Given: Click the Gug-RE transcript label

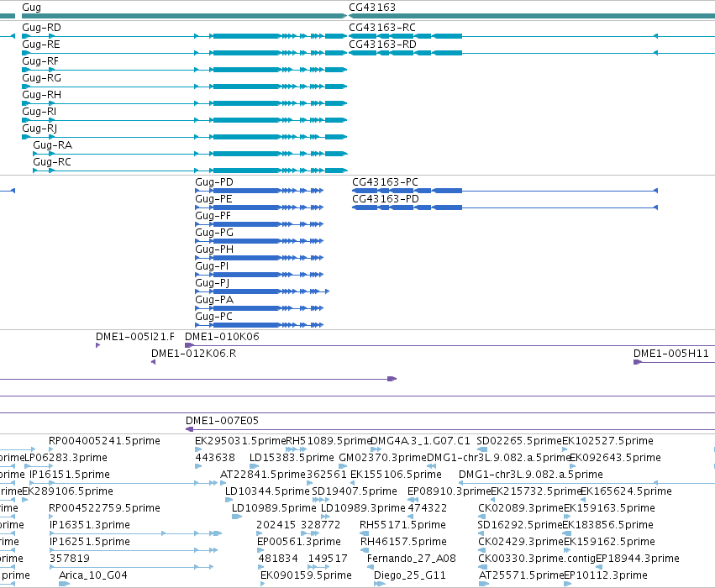Looking at the screenshot, I should [x=41, y=45].
